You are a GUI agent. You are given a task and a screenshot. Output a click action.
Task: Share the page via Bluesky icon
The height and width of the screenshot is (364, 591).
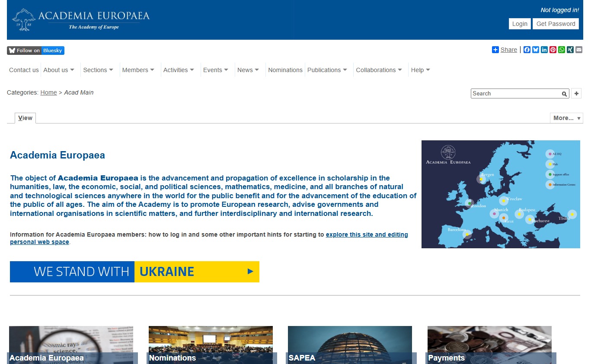coord(536,50)
